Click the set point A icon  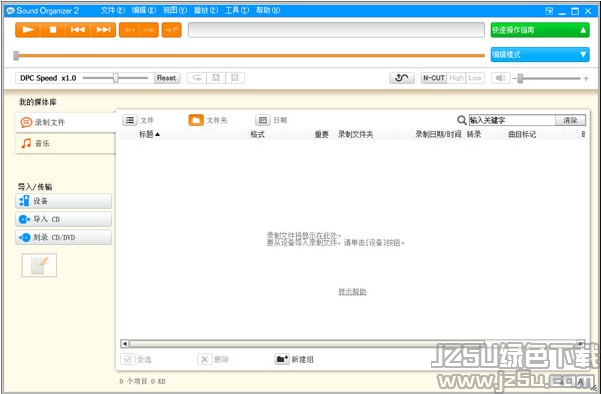click(216, 78)
